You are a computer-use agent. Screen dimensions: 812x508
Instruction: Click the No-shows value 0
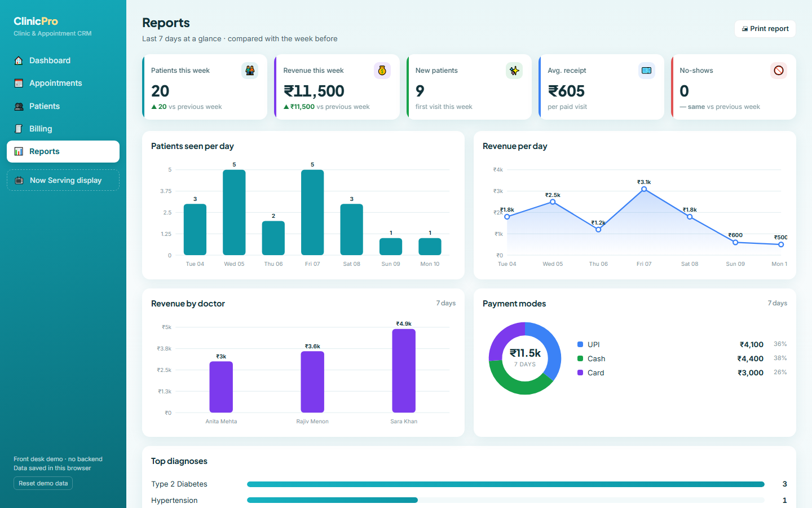[684, 91]
